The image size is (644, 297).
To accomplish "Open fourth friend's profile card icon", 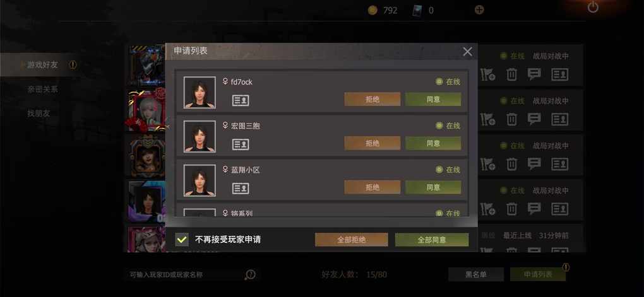I will pyautogui.click(x=559, y=209).
